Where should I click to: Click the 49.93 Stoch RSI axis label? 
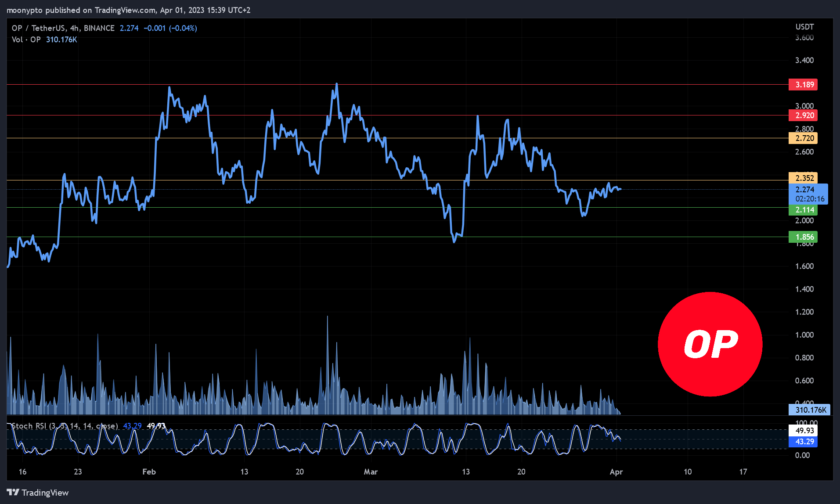click(x=803, y=431)
